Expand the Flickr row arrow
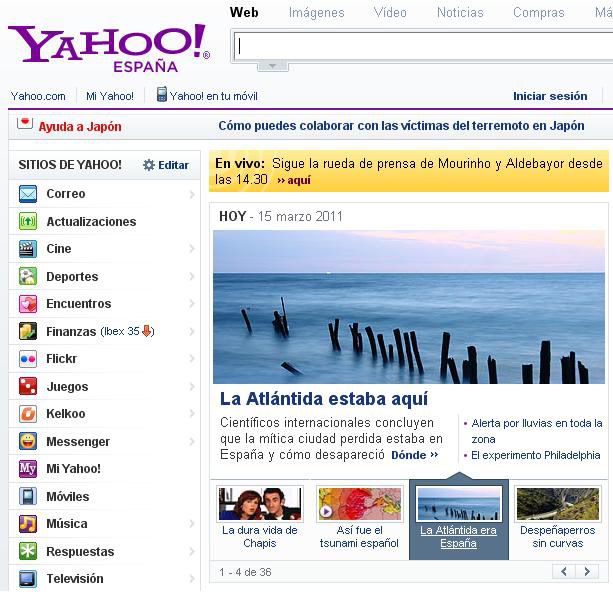The width and height of the screenshot is (613, 595). click(x=192, y=359)
